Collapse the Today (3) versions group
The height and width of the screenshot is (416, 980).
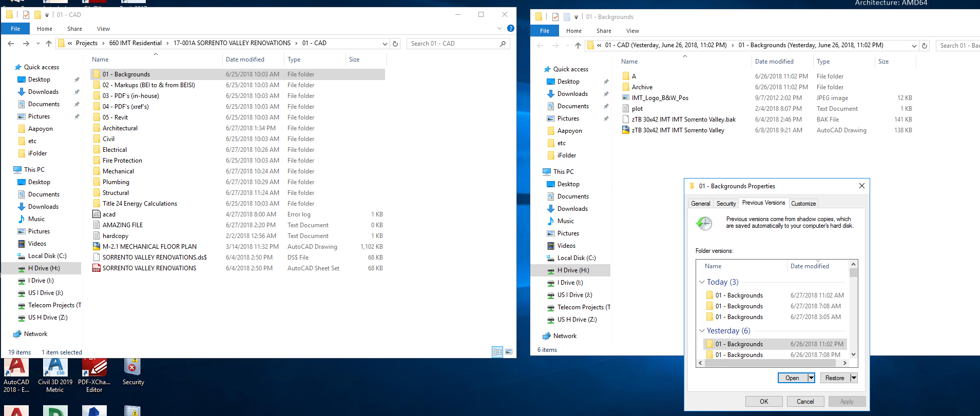click(x=702, y=282)
